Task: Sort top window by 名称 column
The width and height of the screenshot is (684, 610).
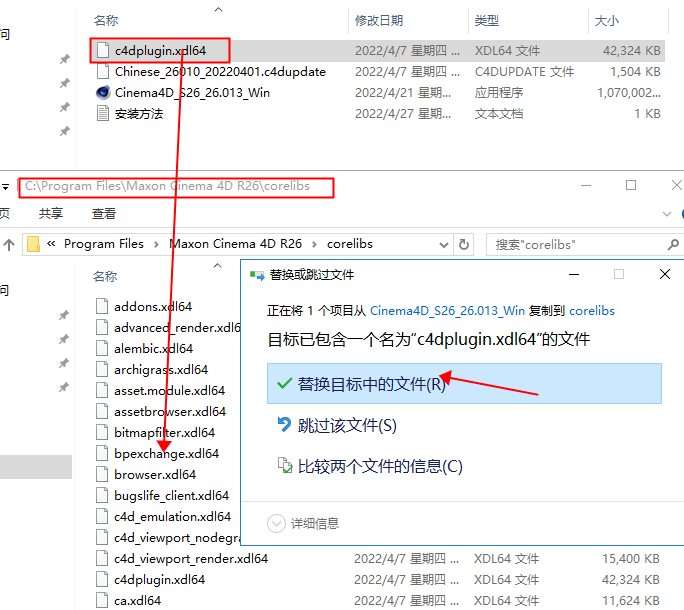Action: pyautogui.click(x=106, y=21)
